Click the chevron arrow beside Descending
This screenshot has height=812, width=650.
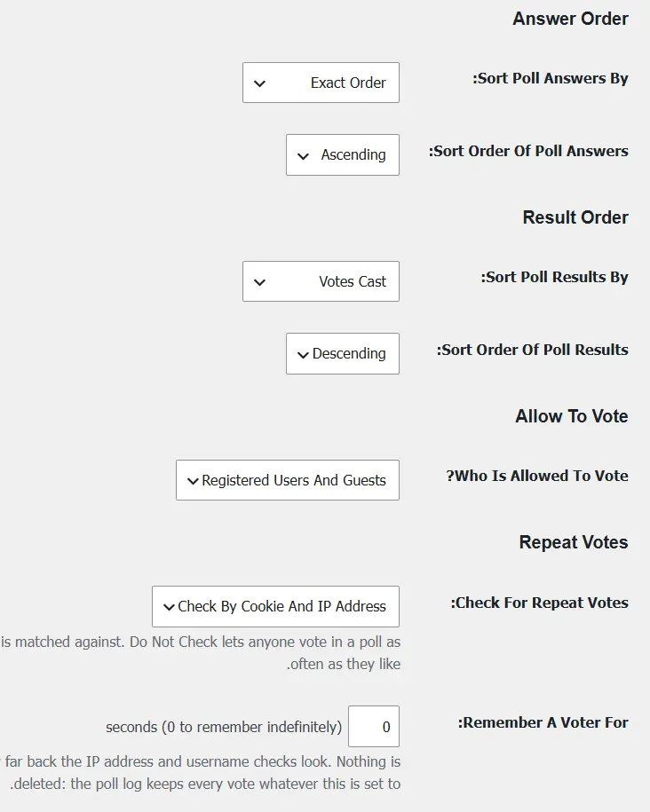[303, 355]
